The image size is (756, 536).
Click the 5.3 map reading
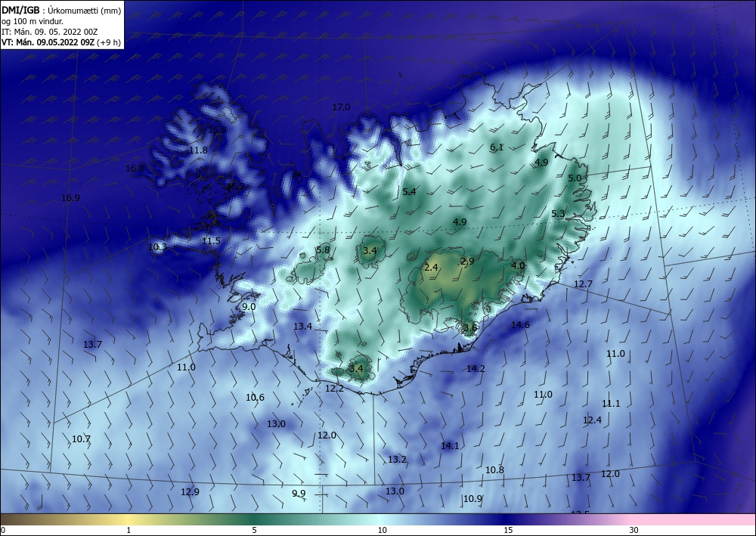pyautogui.click(x=558, y=213)
